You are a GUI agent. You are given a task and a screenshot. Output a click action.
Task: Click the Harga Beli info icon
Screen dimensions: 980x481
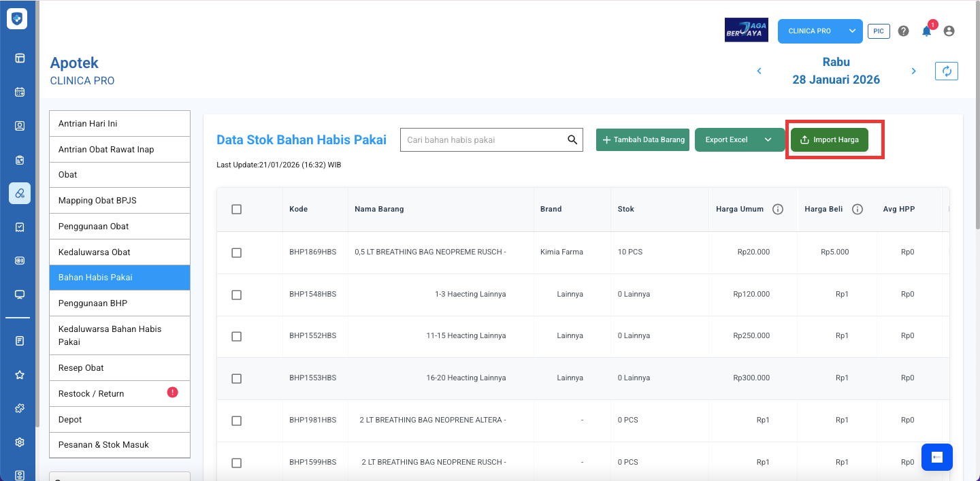[x=857, y=210]
